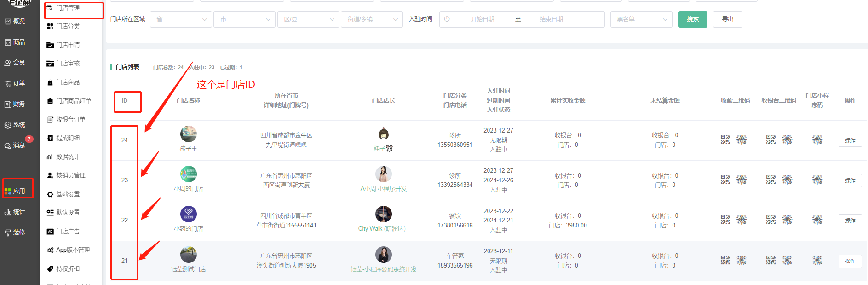
Task: Click the avatar of store 孩子王
Action: point(188,134)
